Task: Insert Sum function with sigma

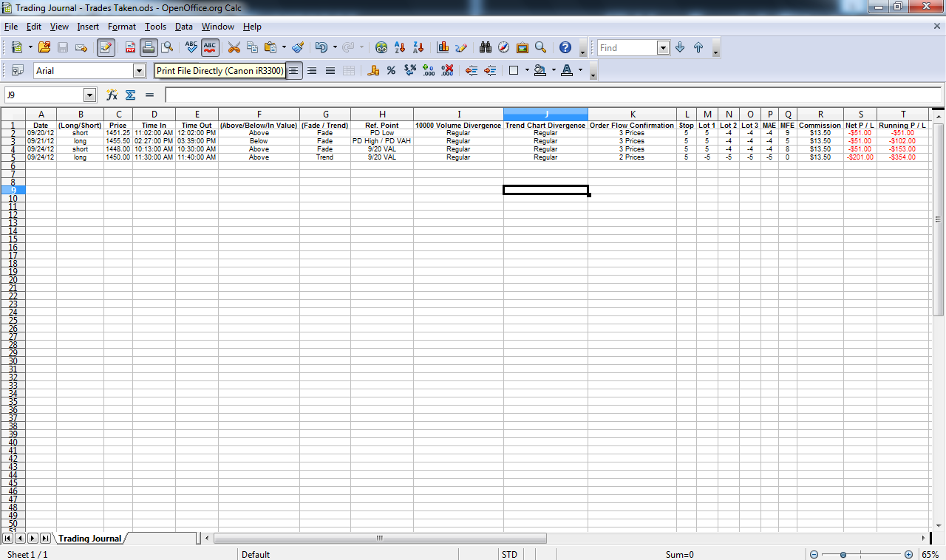Action: click(131, 95)
